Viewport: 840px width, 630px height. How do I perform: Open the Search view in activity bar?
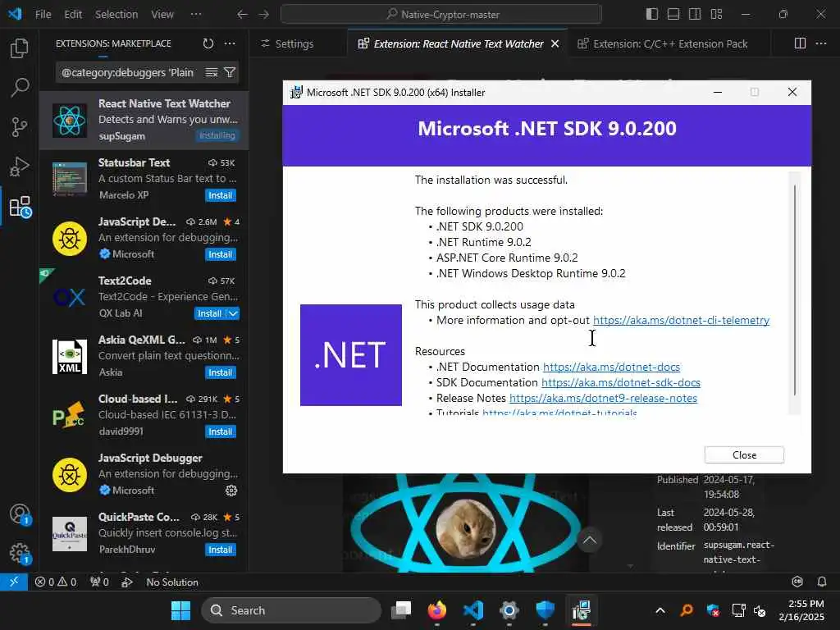tap(20, 87)
